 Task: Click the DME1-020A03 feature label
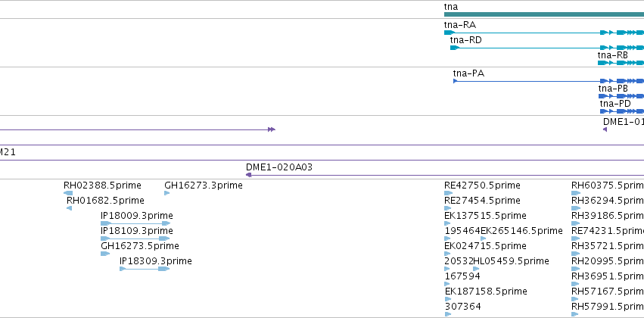point(279,167)
